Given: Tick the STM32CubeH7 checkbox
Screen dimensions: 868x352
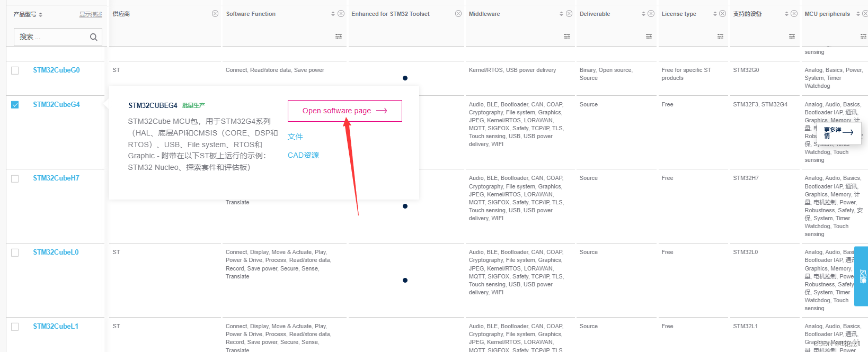Looking at the screenshot, I should (15, 179).
